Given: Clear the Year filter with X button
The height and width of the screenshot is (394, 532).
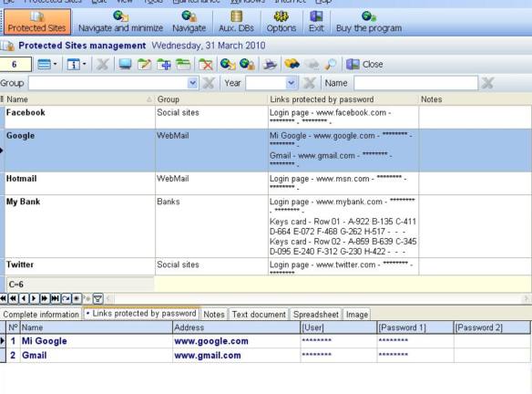Looking at the screenshot, I should coord(309,83).
